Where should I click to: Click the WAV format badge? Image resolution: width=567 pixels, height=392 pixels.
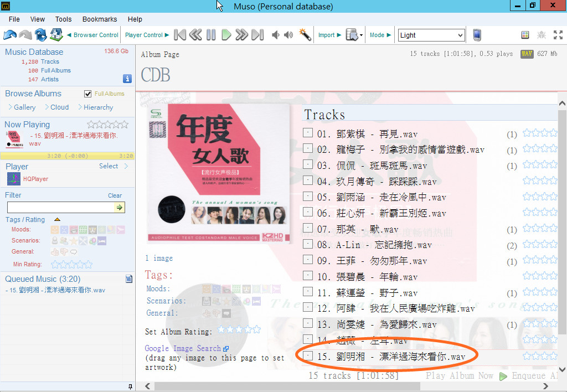tap(527, 54)
